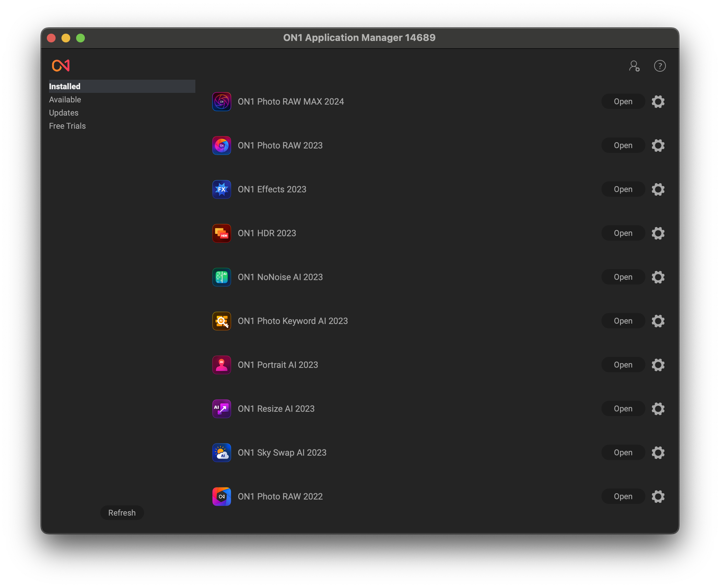Click the 'ON1 Resize AI 2023' label
The height and width of the screenshot is (588, 720).
point(276,409)
